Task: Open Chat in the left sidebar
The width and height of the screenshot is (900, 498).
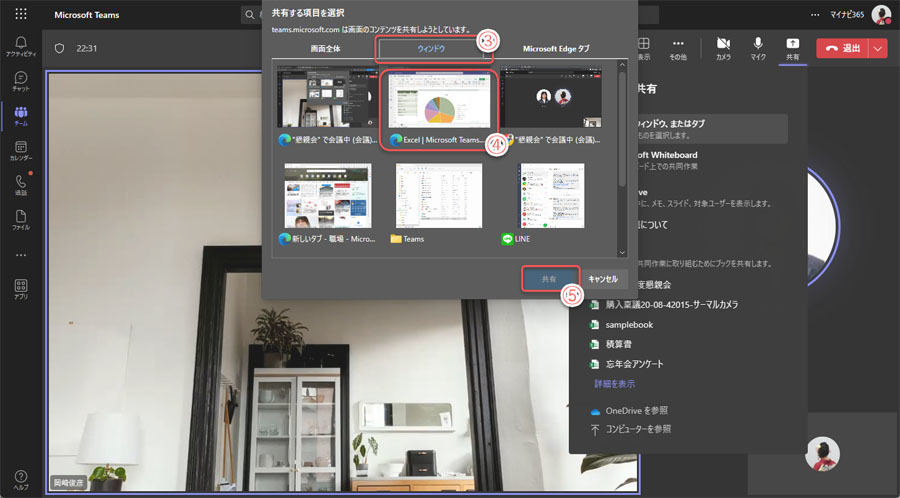Action: pos(21,81)
